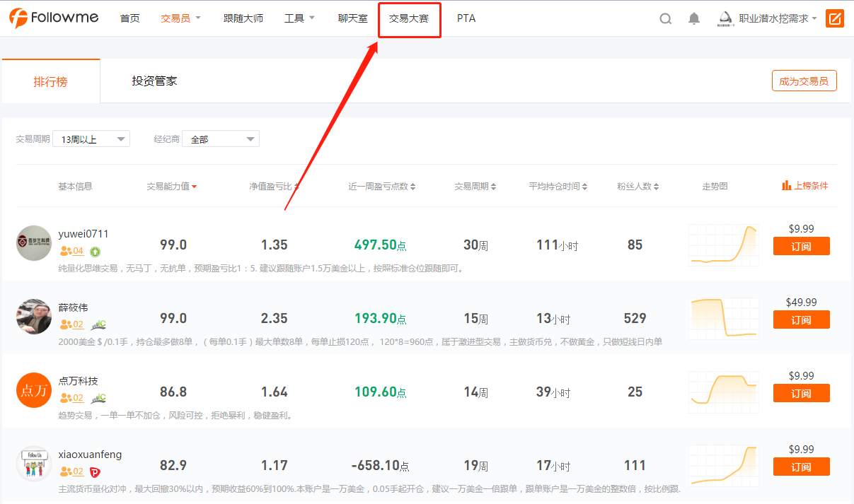Click the orange compose post icon
This screenshot has width=854, height=504.
click(835, 18)
